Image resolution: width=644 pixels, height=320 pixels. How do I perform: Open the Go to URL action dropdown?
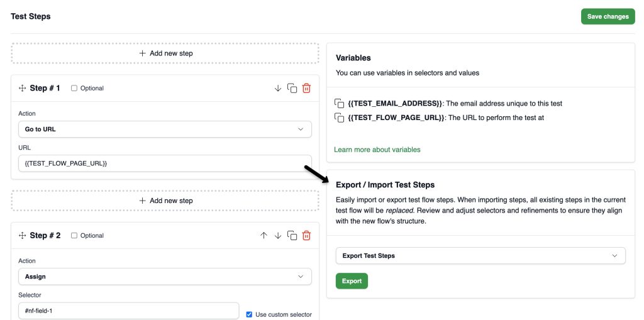coord(165,129)
